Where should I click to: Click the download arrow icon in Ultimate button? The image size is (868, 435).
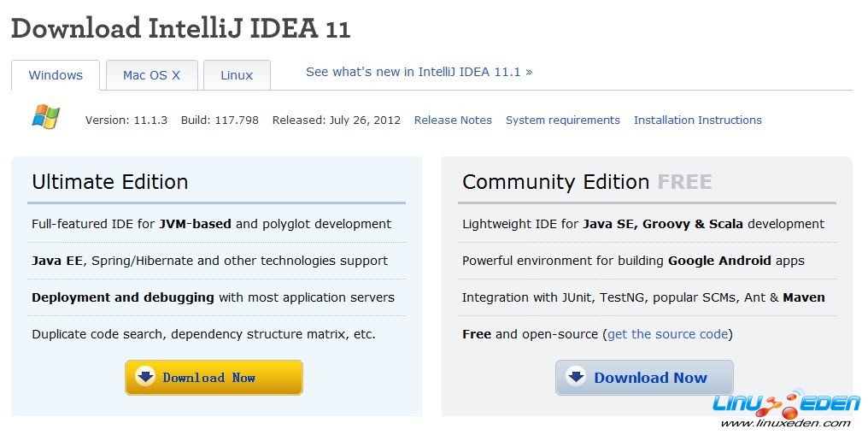(145, 378)
